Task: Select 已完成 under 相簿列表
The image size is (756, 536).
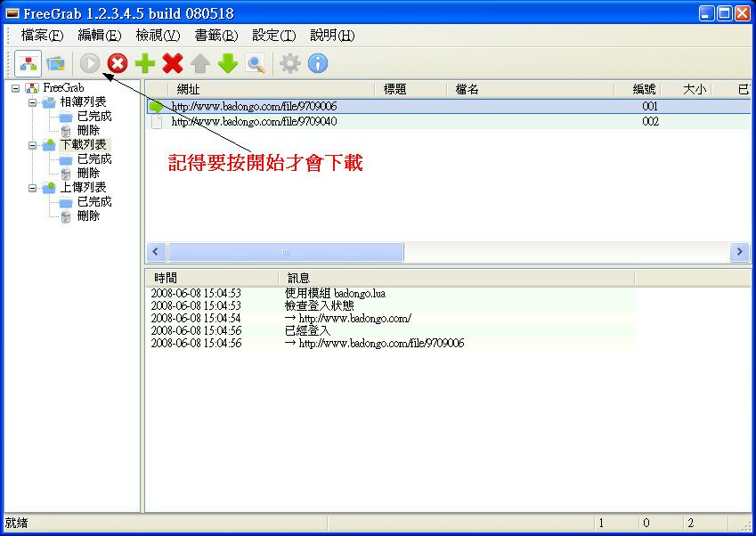Action: coord(94,116)
